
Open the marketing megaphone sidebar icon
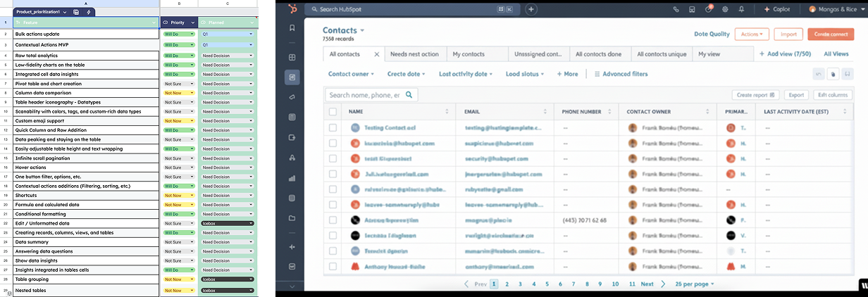[292, 97]
